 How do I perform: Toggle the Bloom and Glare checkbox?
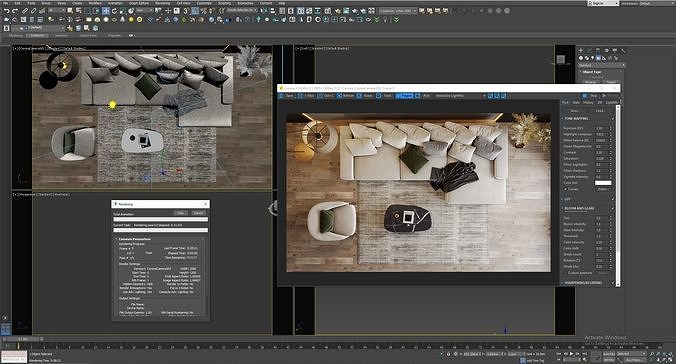(613, 208)
